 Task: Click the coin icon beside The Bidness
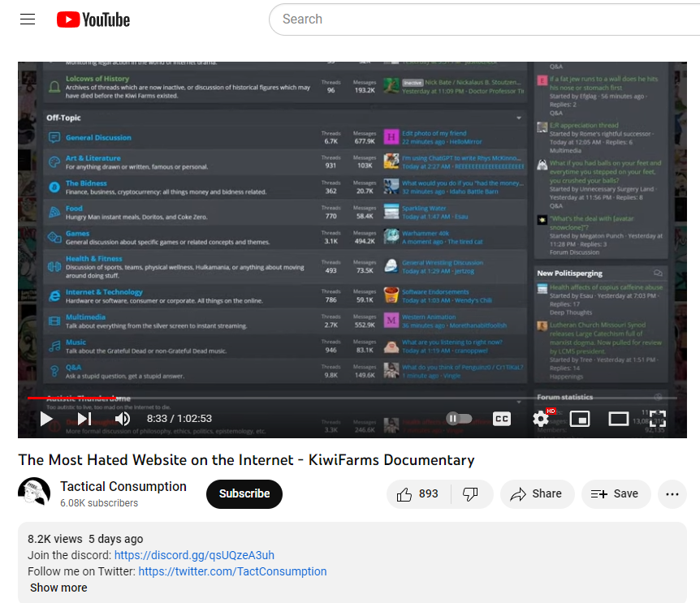[x=54, y=187]
